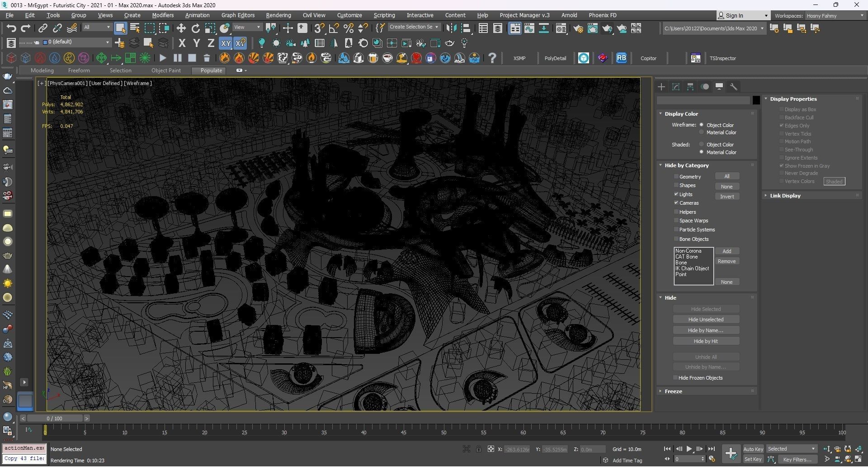Click the current frame number field
Viewport: 868px width, 470px height.
[687, 459]
